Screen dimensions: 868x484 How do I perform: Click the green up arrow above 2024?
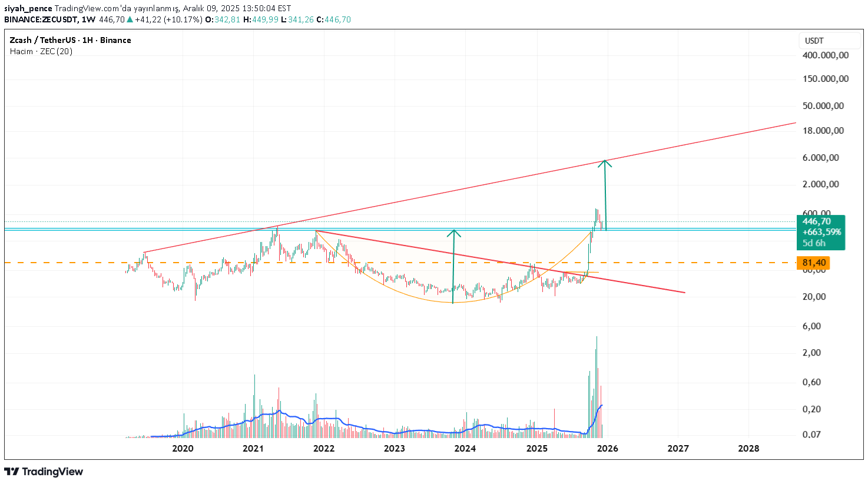(453, 265)
